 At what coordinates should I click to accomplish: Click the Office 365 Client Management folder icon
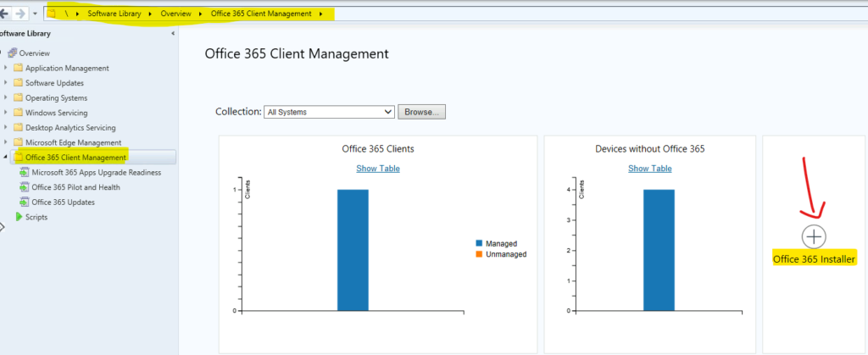tap(19, 158)
